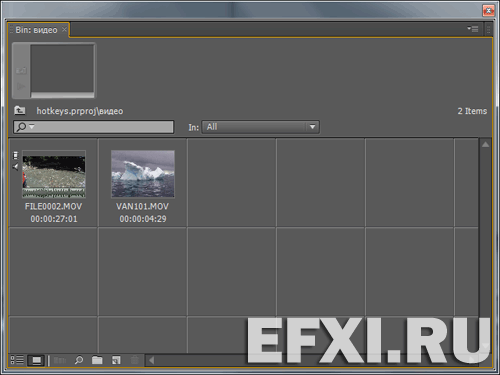
Task: Click the search field in the bin
Action: (x=93, y=127)
